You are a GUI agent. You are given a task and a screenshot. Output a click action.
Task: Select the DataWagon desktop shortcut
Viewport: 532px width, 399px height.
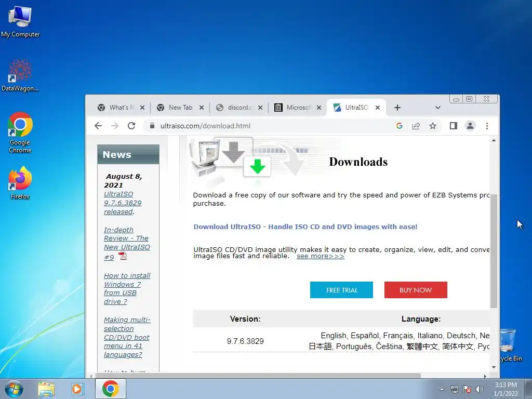click(20, 75)
